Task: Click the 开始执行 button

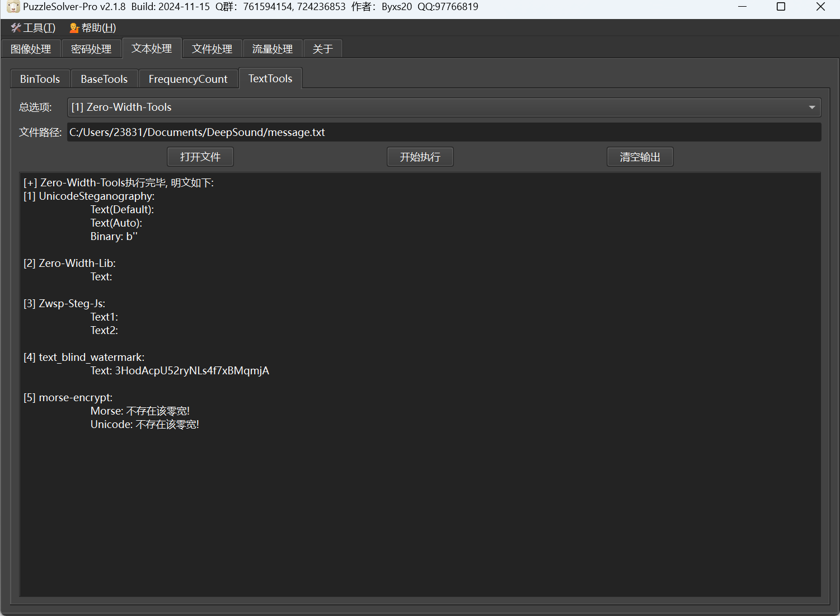Action: [x=420, y=157]
